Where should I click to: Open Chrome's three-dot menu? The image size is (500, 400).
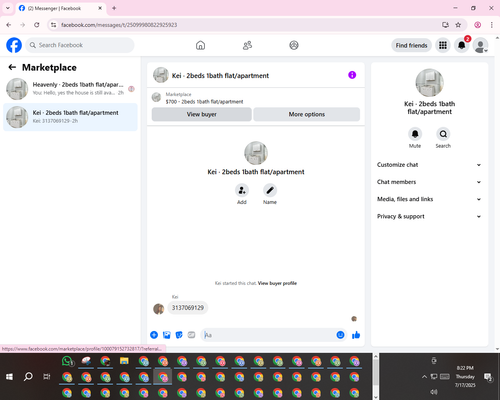492,25
